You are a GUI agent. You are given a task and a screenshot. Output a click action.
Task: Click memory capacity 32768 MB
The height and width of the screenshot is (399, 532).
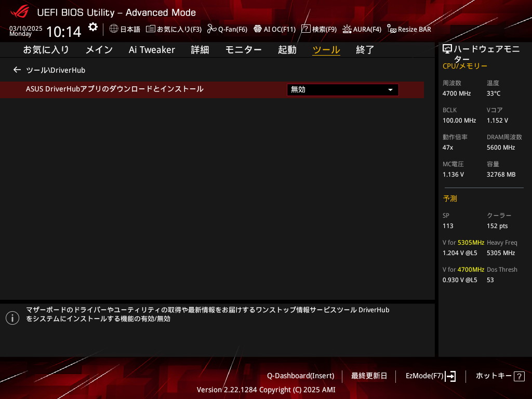tap(501, 175)
